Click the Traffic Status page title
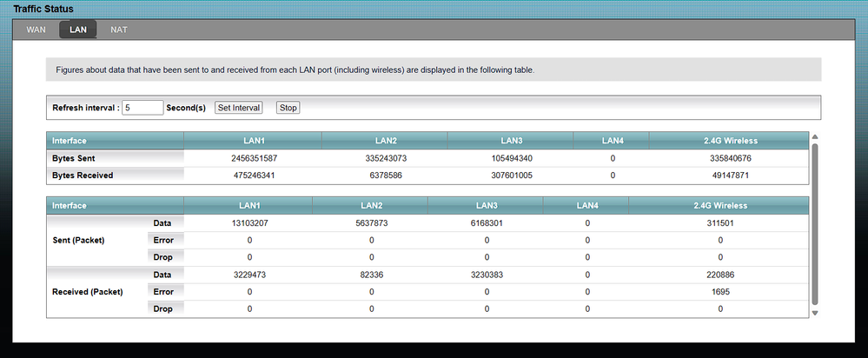This screenshot has width=868, height=358. click(x=43, y=9)
